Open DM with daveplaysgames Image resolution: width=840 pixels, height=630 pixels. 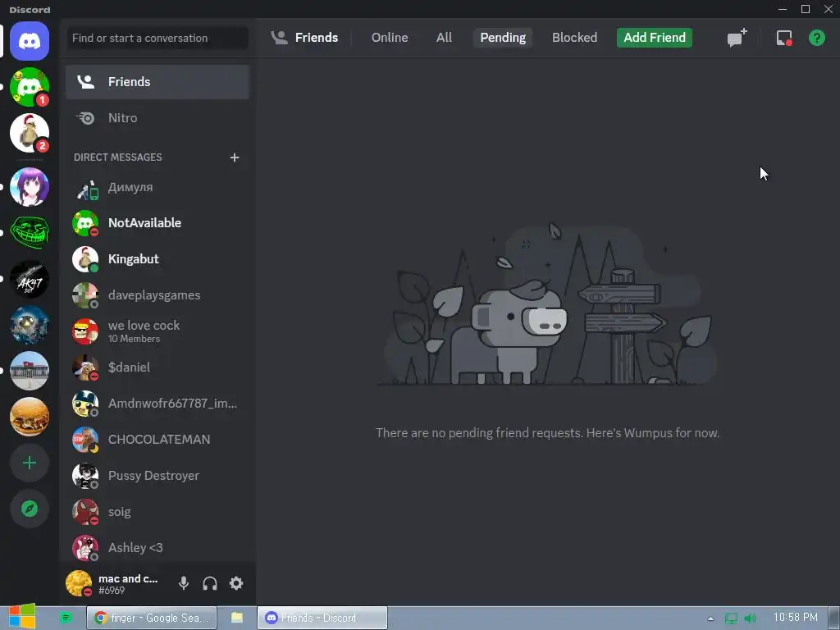(157, 295)
